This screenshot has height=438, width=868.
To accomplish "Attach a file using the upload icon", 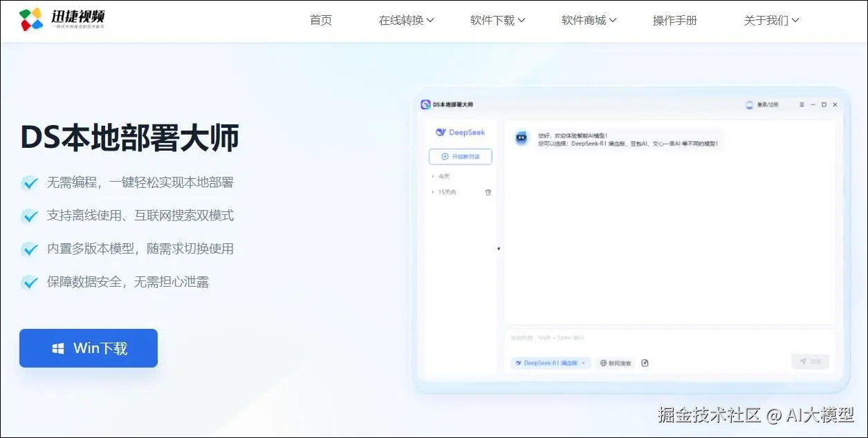I will click(645, 363).
